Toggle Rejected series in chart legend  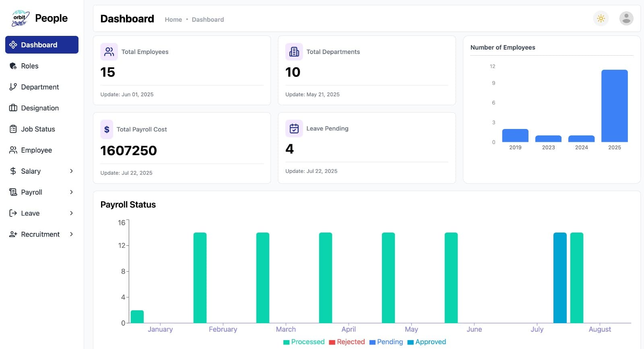click(347, 342)
